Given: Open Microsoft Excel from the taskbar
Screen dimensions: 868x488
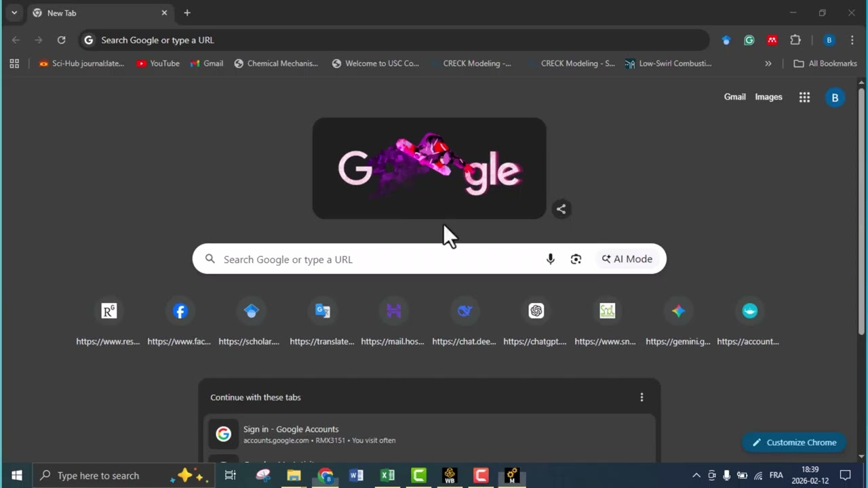Looking at the screenshot, I should 387,475.
